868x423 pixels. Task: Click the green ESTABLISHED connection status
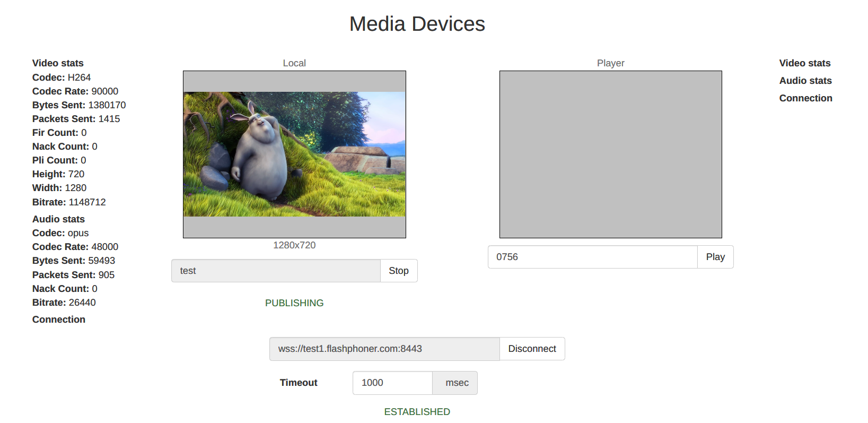(417, 412)
